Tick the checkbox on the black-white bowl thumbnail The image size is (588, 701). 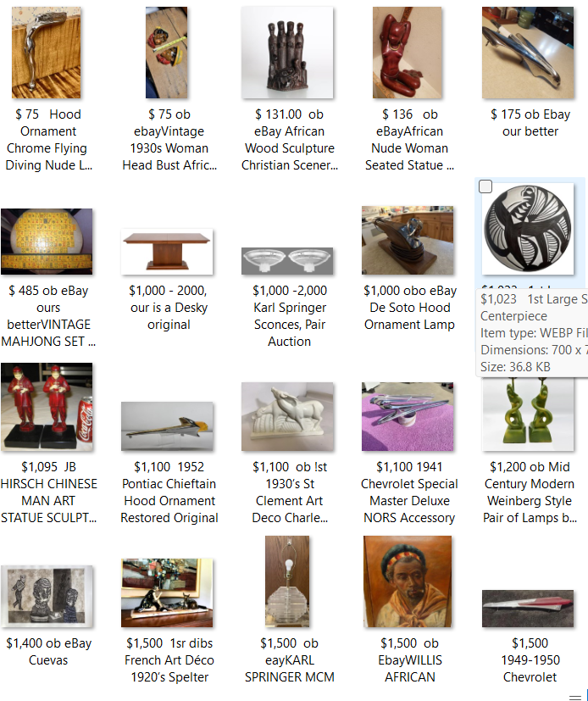click(x=485, y=186)
